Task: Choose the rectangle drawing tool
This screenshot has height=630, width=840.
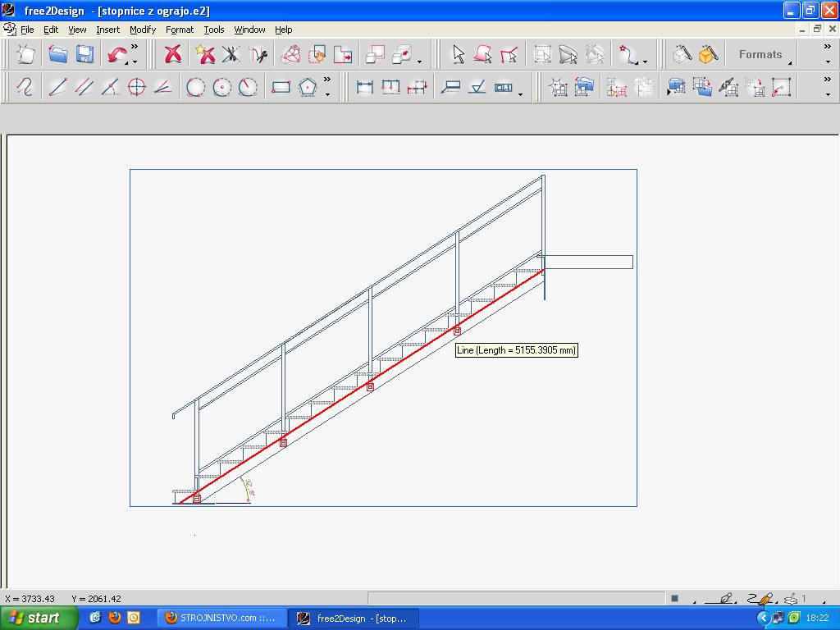Action: (x=281, y=87)
